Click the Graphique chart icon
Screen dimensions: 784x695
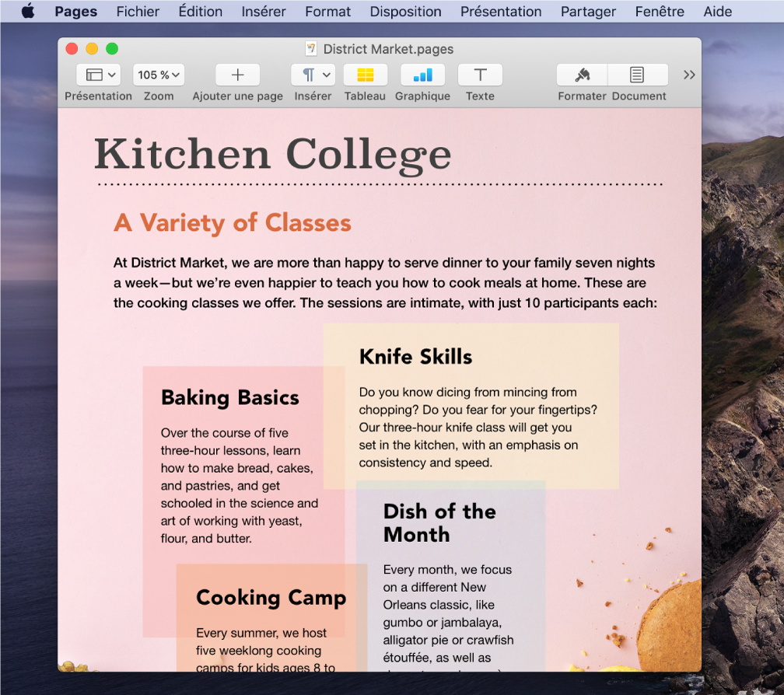[x=422, y=75]
